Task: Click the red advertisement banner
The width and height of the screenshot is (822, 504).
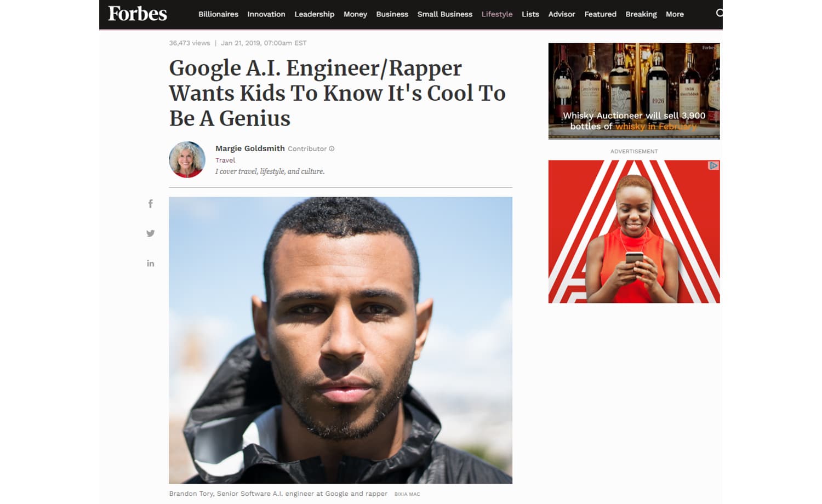Action: (x=633, y=231)
